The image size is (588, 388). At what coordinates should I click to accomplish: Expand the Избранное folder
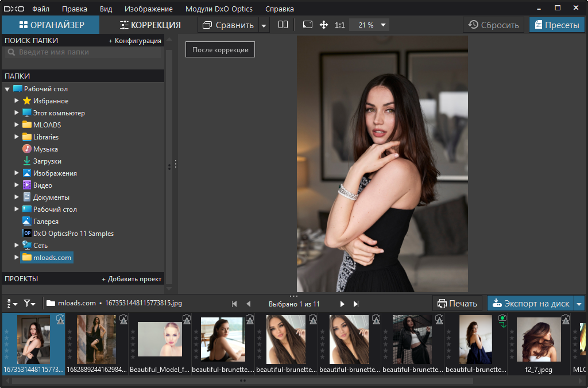pyautogui.click(x=17, y=100)
